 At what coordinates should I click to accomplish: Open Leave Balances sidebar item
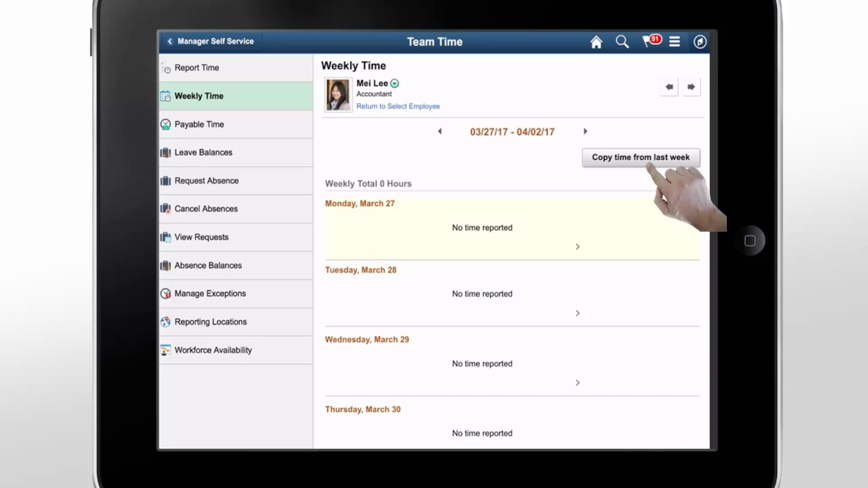(236, 152)
